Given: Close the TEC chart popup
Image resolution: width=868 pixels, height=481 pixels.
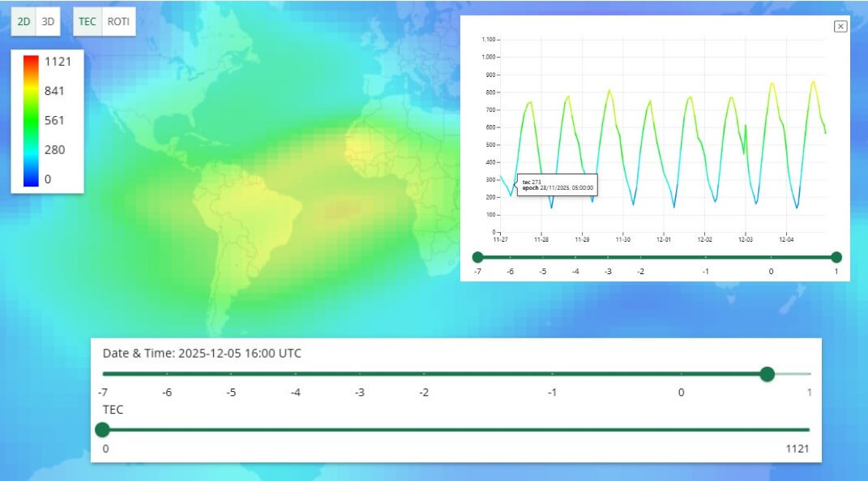Looking at the screenshot, I should pyautogui.click(x=840, y=27).
